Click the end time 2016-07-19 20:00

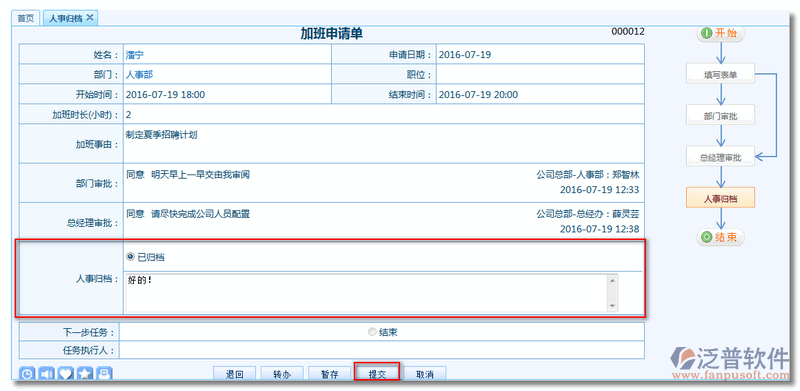[x=478, y=94]
